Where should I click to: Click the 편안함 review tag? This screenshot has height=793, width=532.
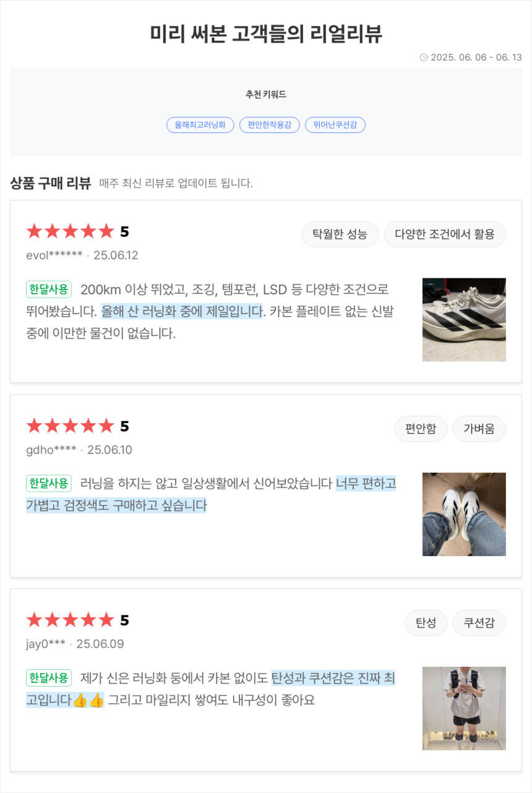[420, 429]
